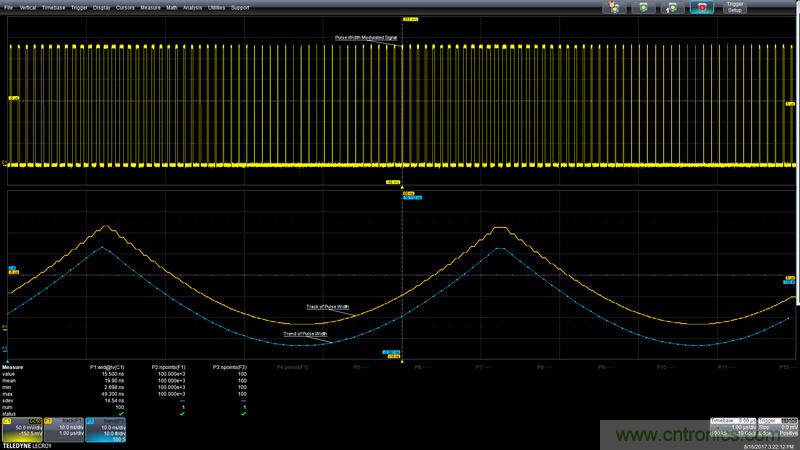Screen dimensions: 800x450
Task: Expand the Math menu
Action: click(172, 6)
